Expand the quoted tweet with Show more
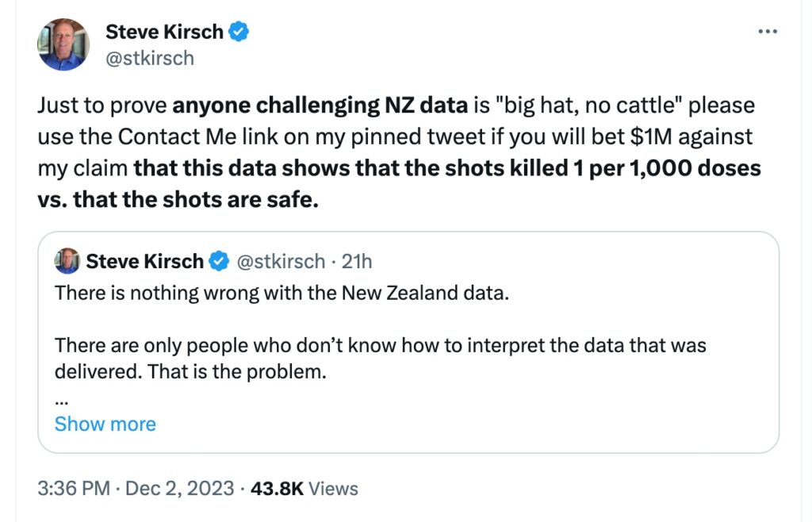Image resolution: width=812 pixels, height=522 pixels. [105, 424]
